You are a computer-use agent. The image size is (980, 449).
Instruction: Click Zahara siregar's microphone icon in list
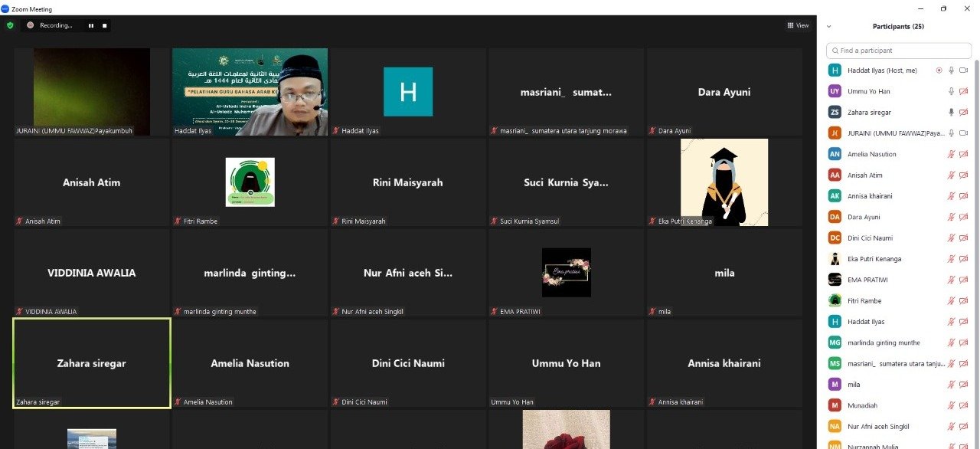click(x=952, y=112)
